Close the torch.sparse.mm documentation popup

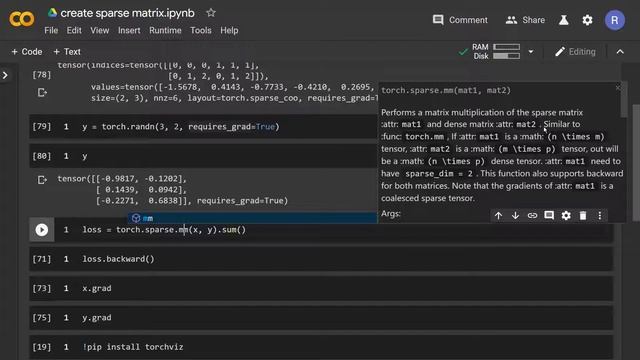pyautogui.click(x=618, y=87)
